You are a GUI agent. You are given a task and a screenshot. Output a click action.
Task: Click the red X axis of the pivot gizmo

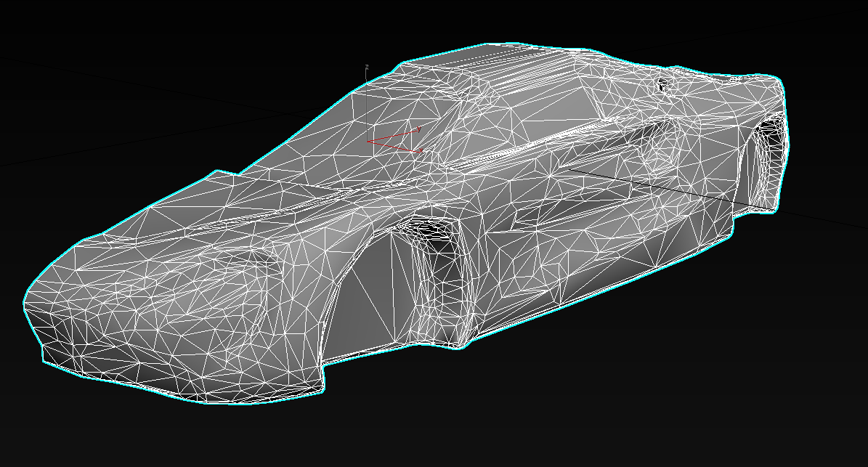394,147
